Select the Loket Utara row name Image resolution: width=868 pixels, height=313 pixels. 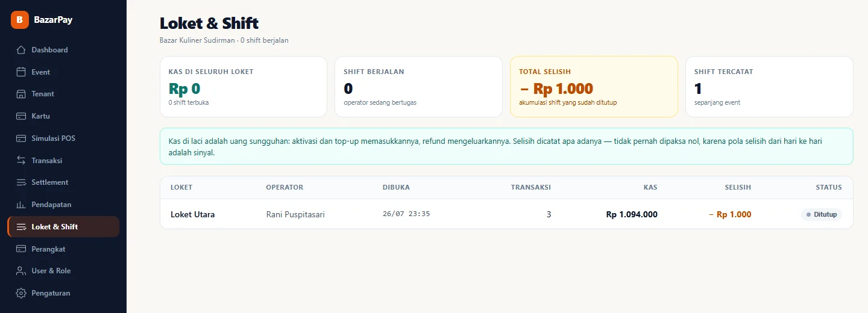(x=193, y=214)
